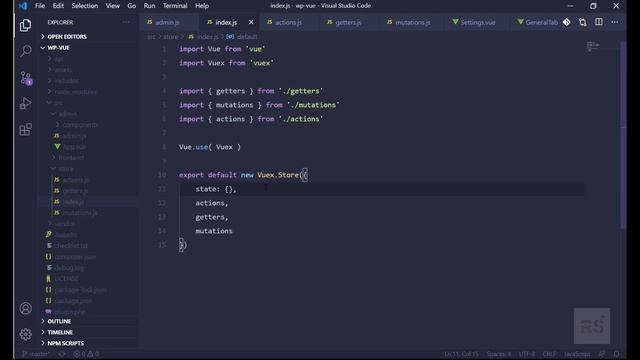Open getters.js in file tree
Viewport: 640px width, 360px height.
click(76, 191)
